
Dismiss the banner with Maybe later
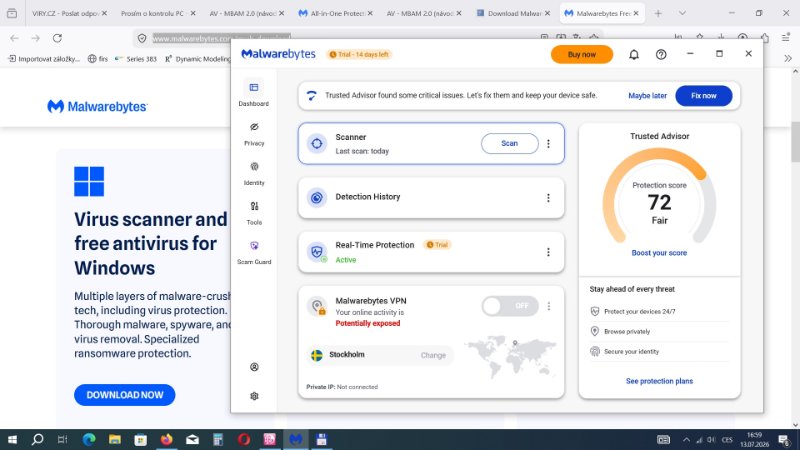click(x=647, y=96)
